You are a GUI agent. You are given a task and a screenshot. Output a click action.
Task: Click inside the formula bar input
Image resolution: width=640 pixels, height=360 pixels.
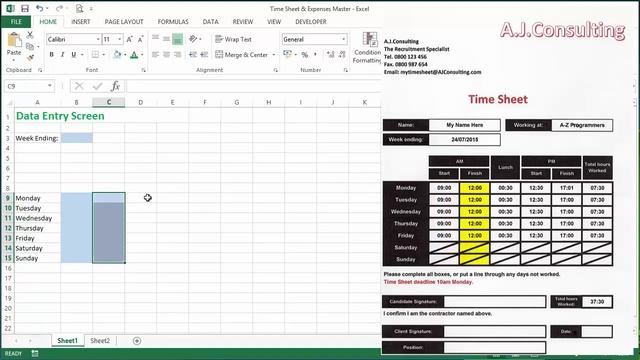tap(253, 86)
